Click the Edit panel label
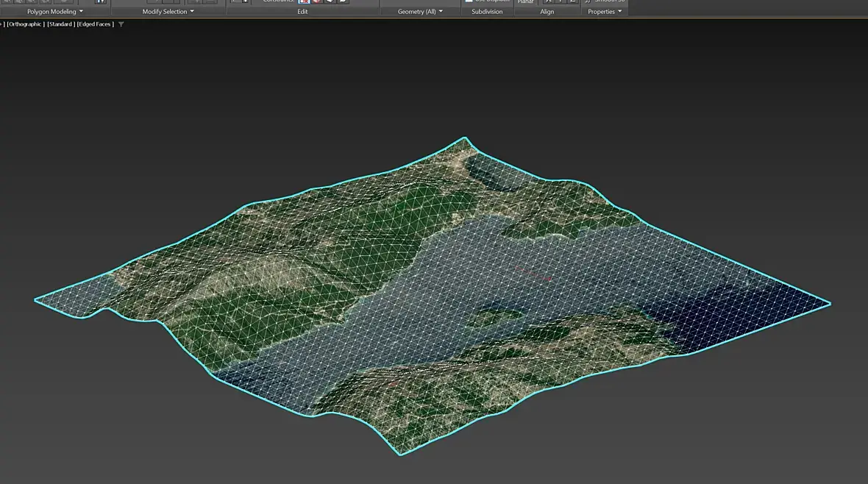868x484 pixels. 302,12
